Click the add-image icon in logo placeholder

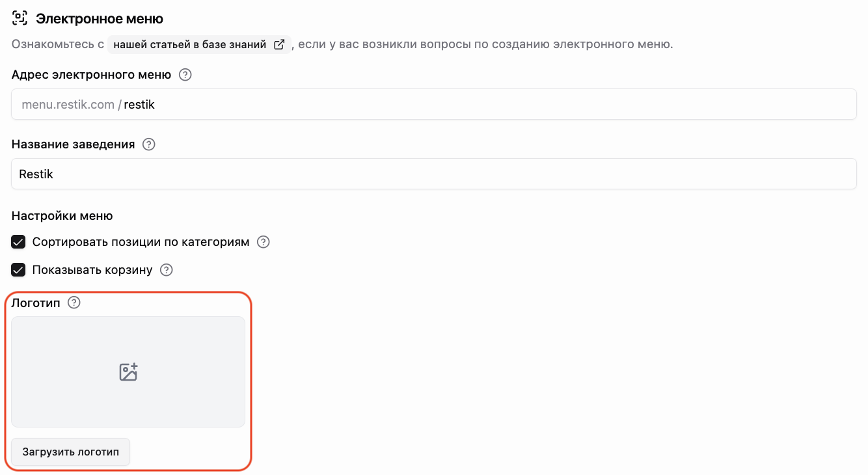[128, 372]
